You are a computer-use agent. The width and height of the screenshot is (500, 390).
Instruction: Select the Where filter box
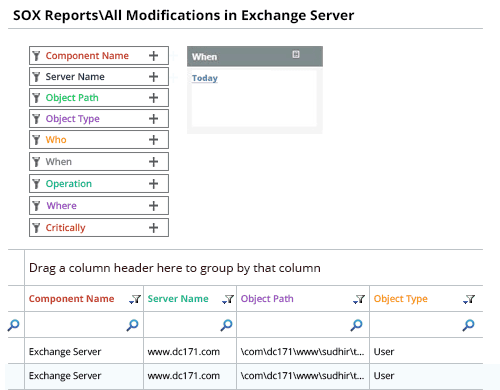click(x=99, y=206)
